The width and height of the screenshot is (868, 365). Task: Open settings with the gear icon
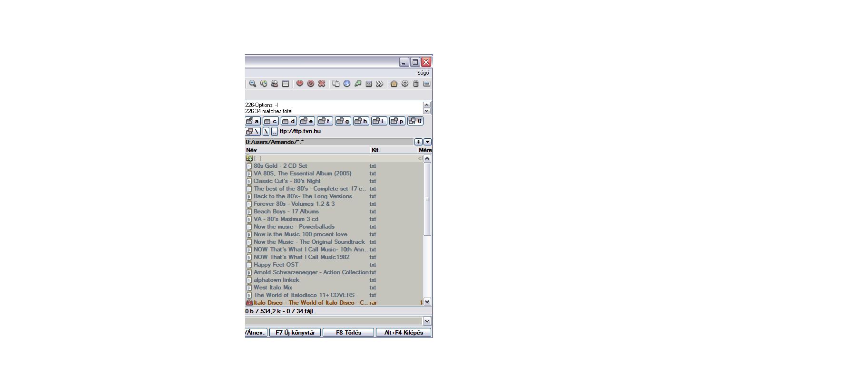404,84
